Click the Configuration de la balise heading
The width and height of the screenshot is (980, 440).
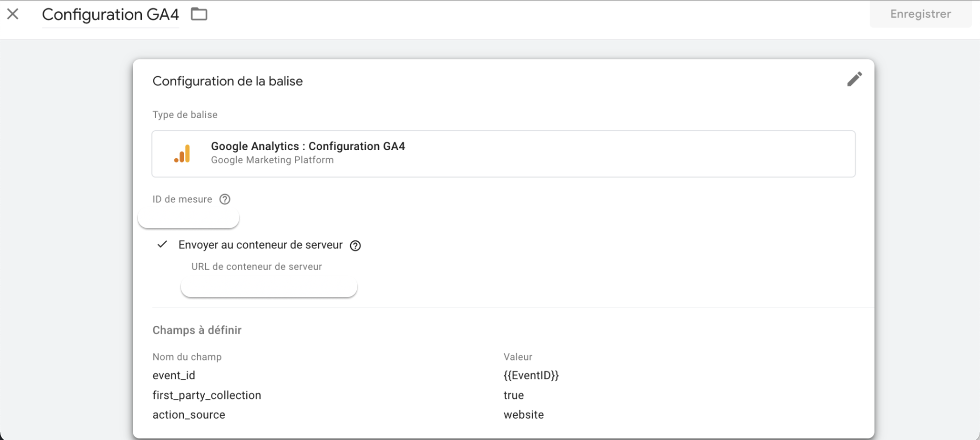pos(228,81)
